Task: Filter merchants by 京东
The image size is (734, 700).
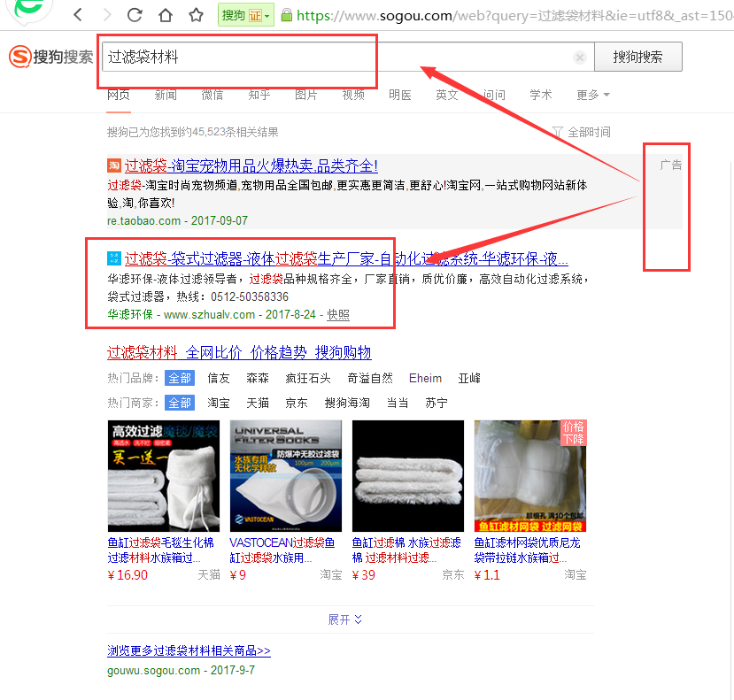Action: click(x=297, y=403)
